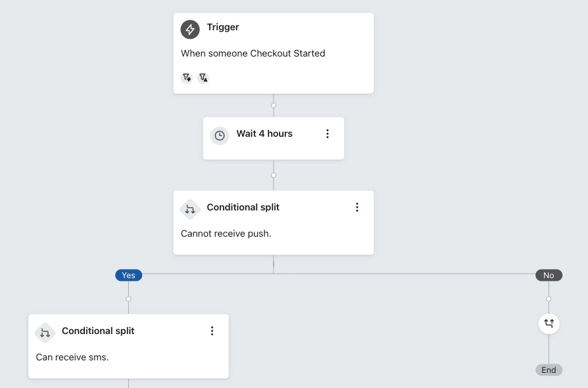
Task: Open the Can receive sms split options menu
Action: point(212,331)
